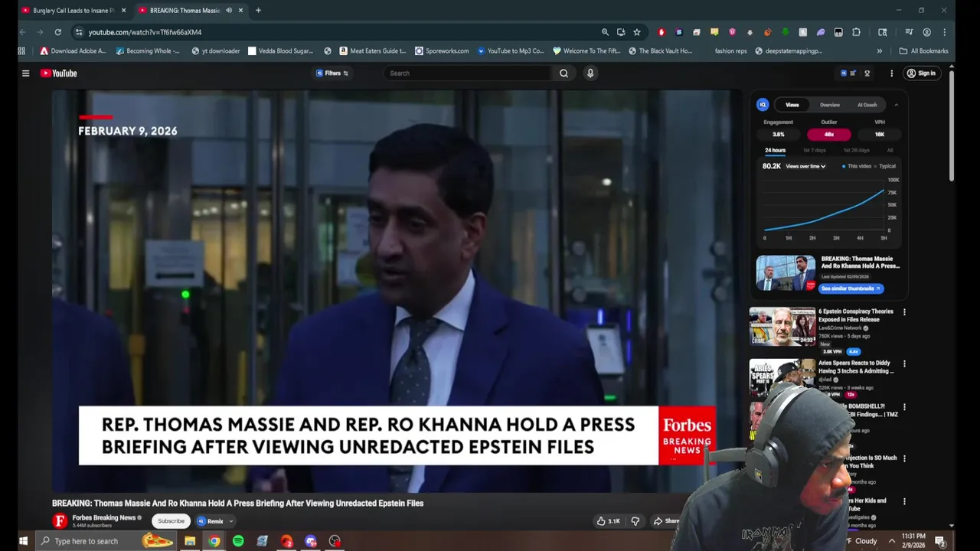The image size is (980, 551).
Task: Select the '24 hours' time range
Action: point(775,150)
